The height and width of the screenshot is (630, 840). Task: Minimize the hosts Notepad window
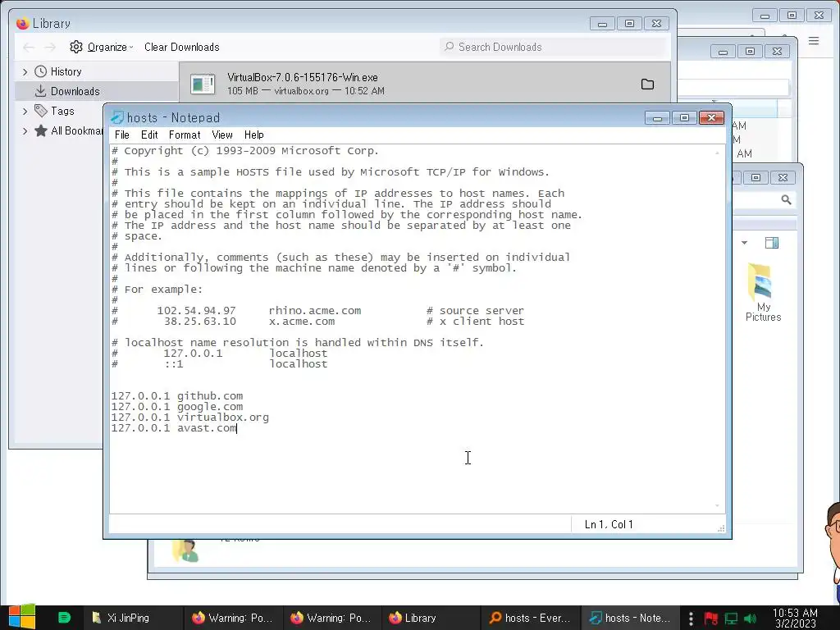[x=657, y=118]
